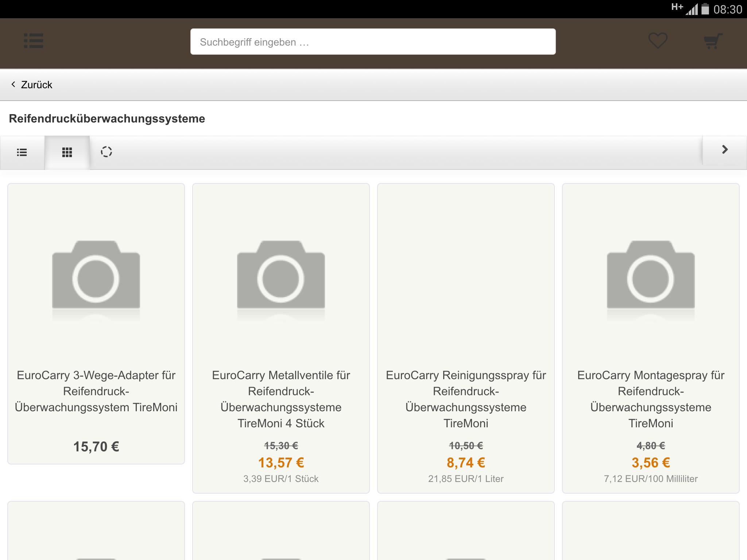The width and height of the screenshot is (747, 560).
Task: Open the hamburger menu icon
Action: (34, 41)
